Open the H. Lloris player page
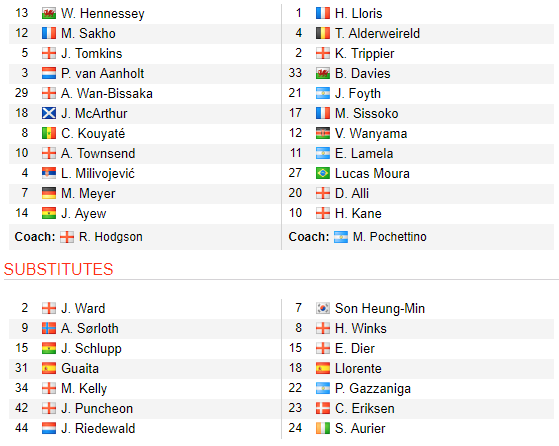This screenshot has height=446, width=559. click(358, 14)
